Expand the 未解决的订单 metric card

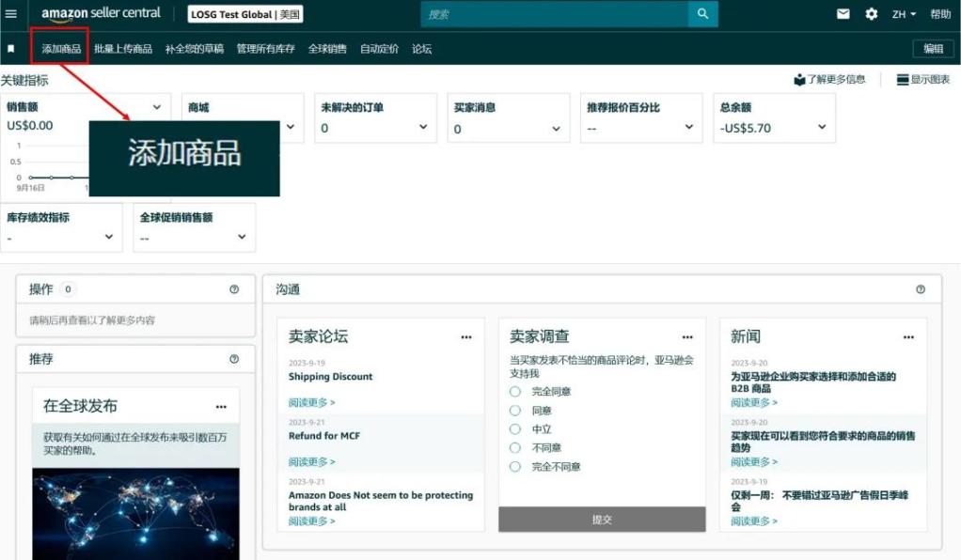tap(423, 128)
